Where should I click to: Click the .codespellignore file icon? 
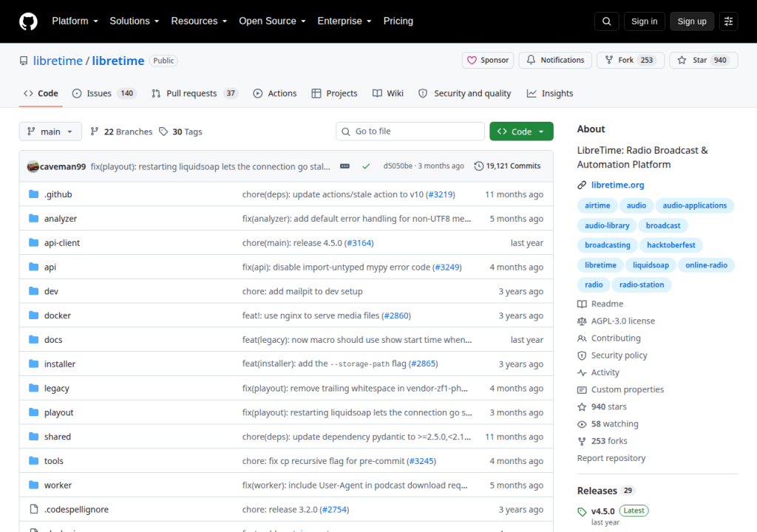[33, 509]
